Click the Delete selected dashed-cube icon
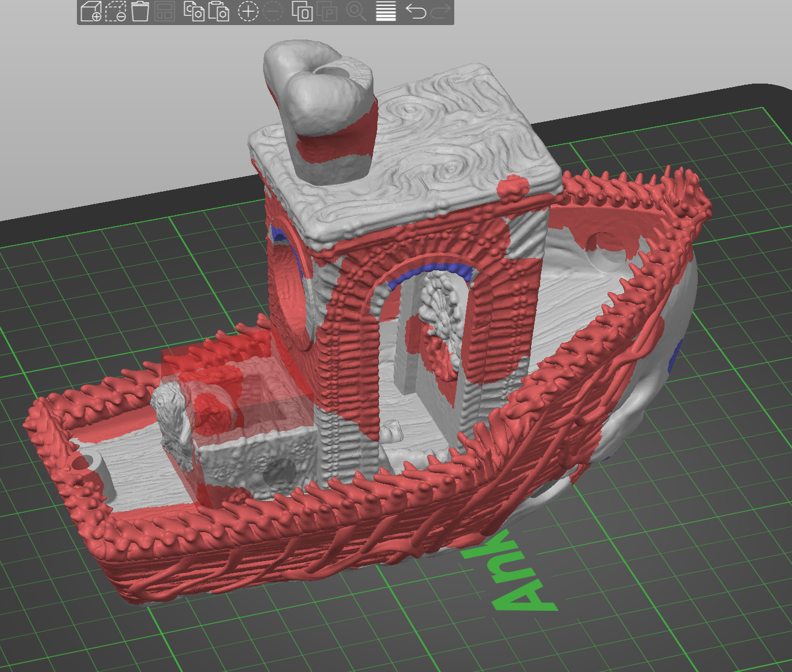 pos(116,12)
